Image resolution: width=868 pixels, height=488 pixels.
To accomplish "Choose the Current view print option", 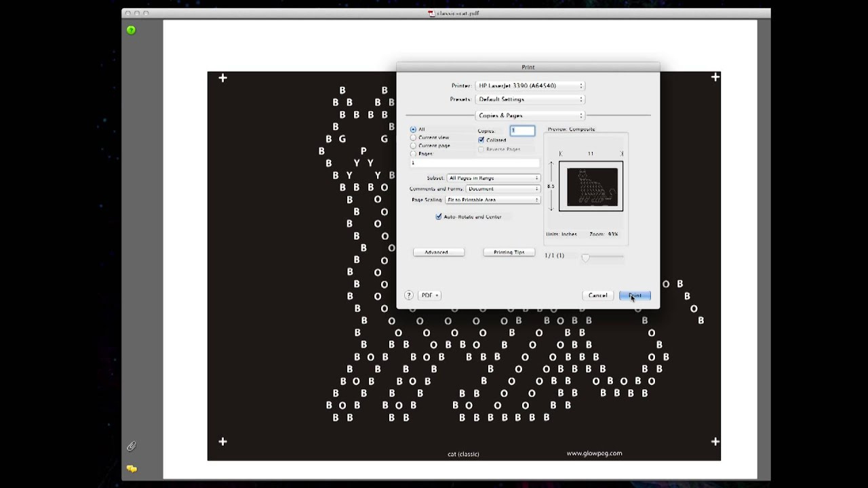I will [x=414, y=137].
